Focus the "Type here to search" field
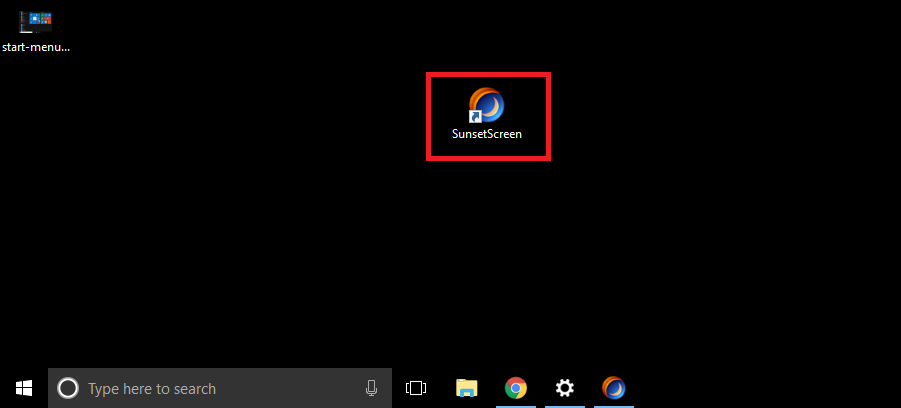Viewport: 901px width, 408px height. [200, 388]
